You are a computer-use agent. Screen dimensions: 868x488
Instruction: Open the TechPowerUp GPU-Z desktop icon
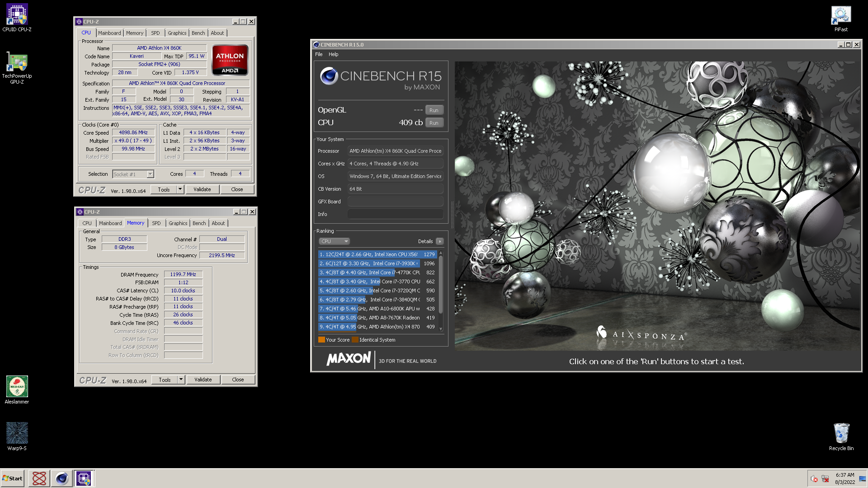click(x=17, y=68)
